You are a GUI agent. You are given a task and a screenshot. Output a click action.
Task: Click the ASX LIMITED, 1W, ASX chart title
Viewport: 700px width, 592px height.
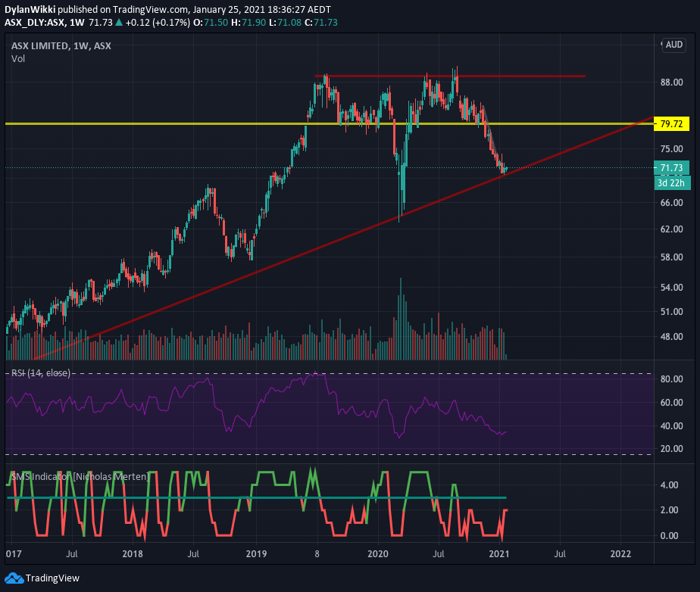click(61, 46)
